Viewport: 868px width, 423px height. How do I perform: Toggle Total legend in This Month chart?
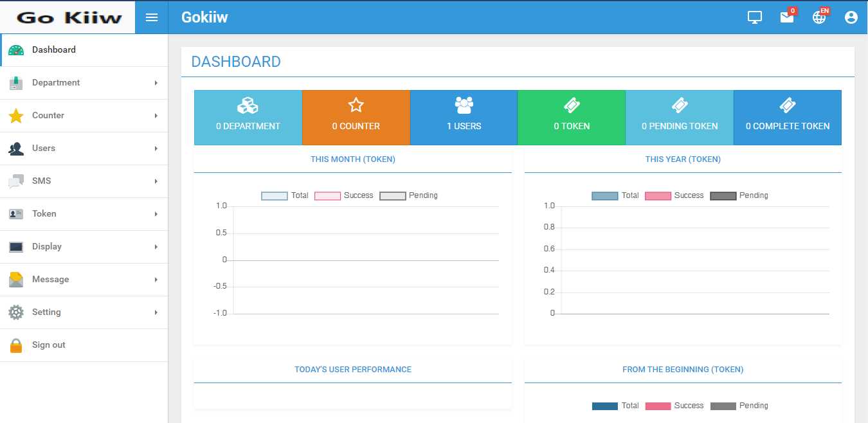(285, 195)
